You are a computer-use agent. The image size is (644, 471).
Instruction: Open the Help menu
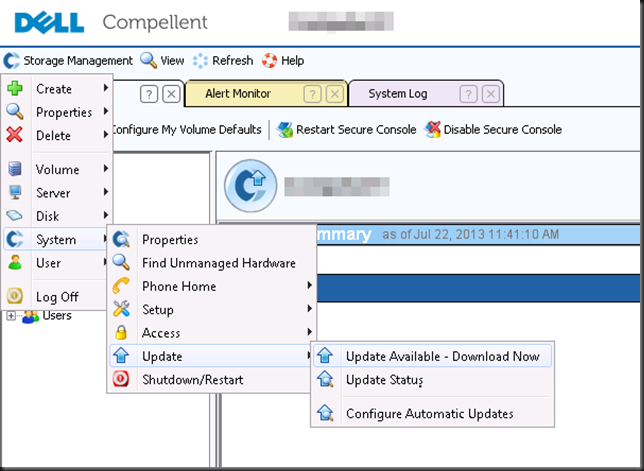click(x=283, y=61)
